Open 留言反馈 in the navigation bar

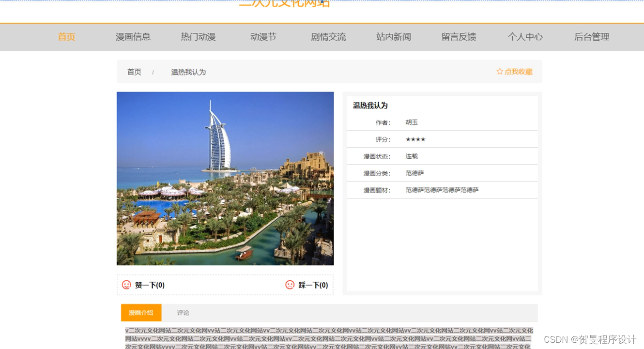459,37
